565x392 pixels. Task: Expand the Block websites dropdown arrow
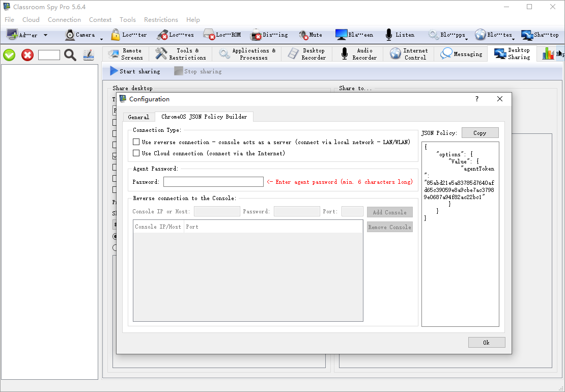[513, 39]
